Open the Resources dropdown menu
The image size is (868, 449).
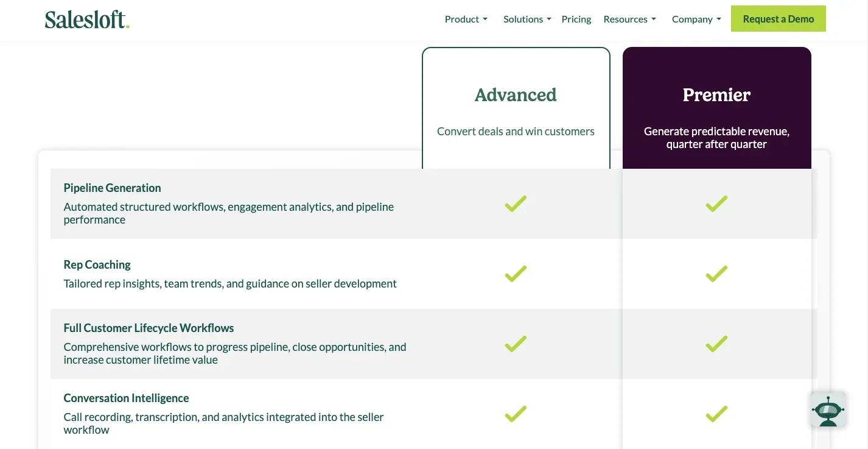[x=629, y=19]
